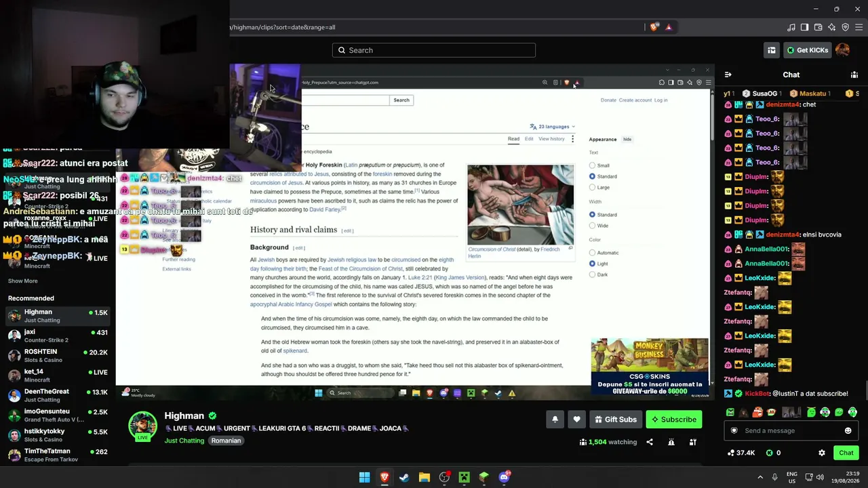Click the 1,504 watching viewer count
This screenshot has width=868, height=488.
point(608,442)
